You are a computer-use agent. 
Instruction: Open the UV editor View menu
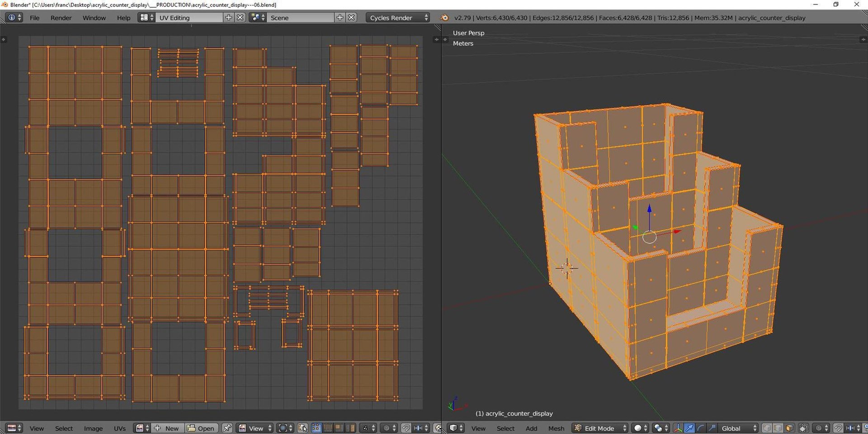(x=37, y=428)
